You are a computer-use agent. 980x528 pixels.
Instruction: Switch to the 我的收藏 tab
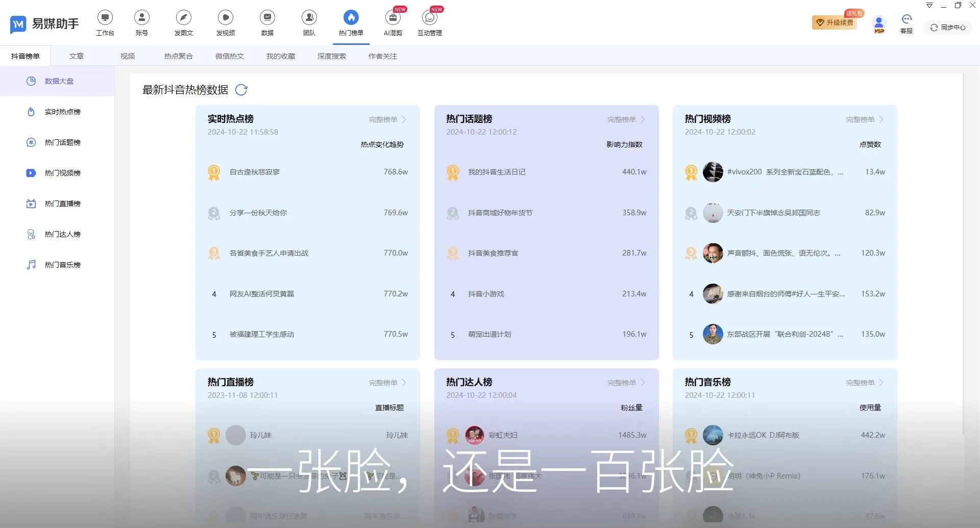(x=281, y=56)
